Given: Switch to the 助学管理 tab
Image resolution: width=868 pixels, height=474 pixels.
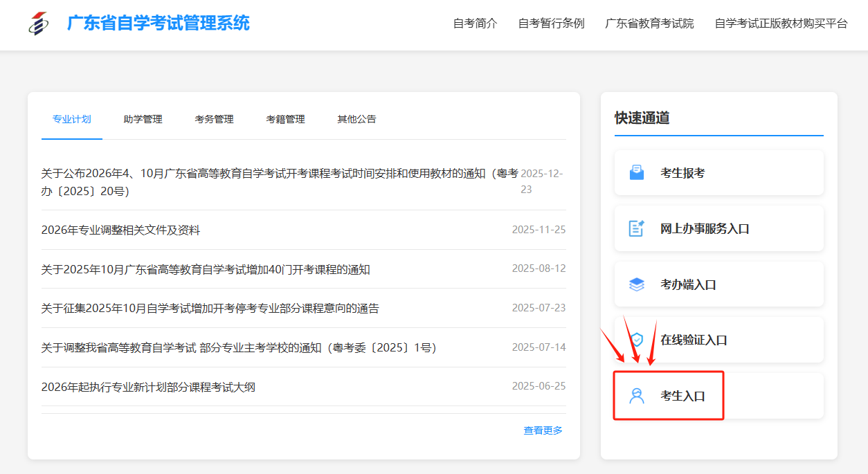Looking at the screenshot, I should click(x=143, y=119).
